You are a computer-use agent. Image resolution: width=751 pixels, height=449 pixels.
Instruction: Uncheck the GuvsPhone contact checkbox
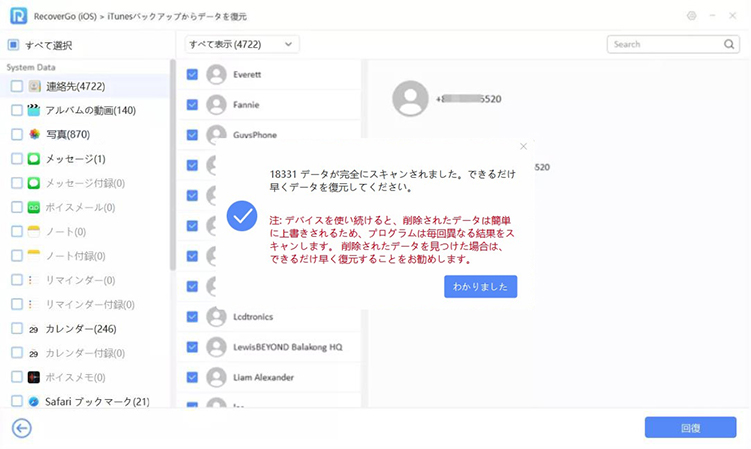192,135
